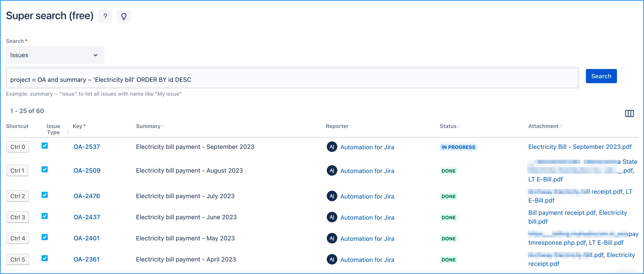Open Electricity Bill - September 2023.pdf attachment

point(580,147)
